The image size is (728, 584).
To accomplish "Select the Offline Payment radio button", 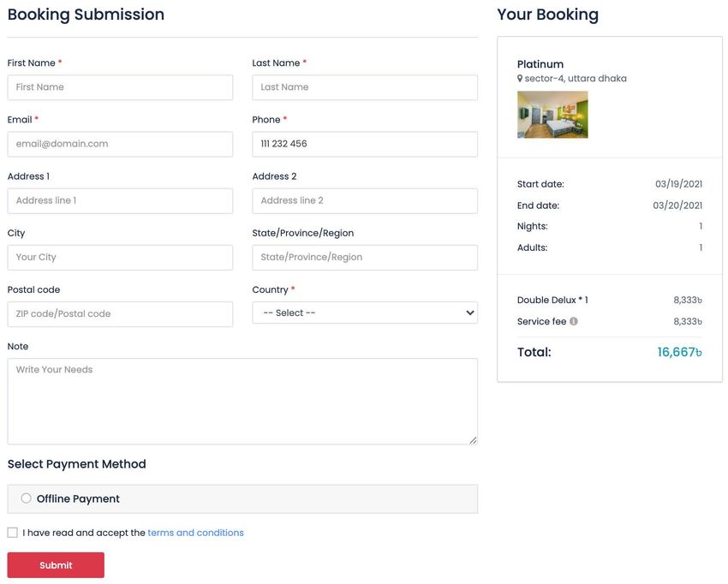I will tap(26, 498).
